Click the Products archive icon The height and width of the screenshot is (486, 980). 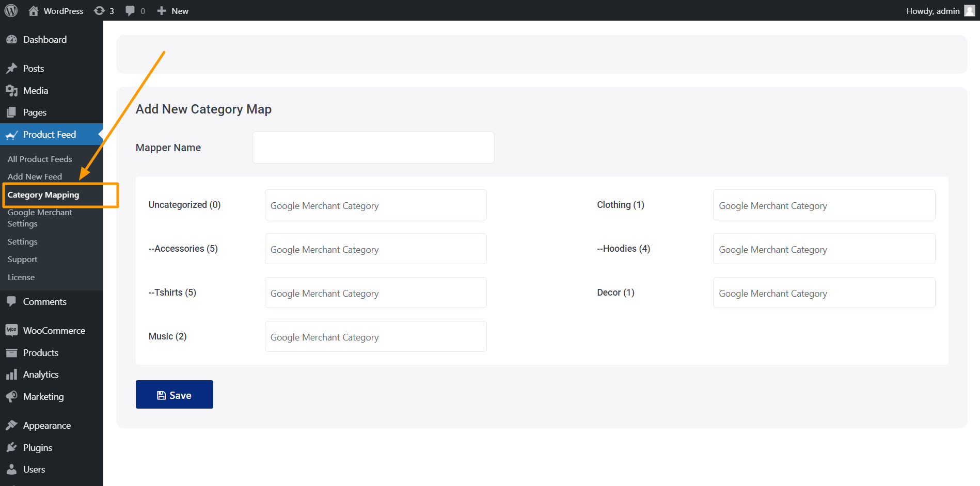[x=11, y=353]
